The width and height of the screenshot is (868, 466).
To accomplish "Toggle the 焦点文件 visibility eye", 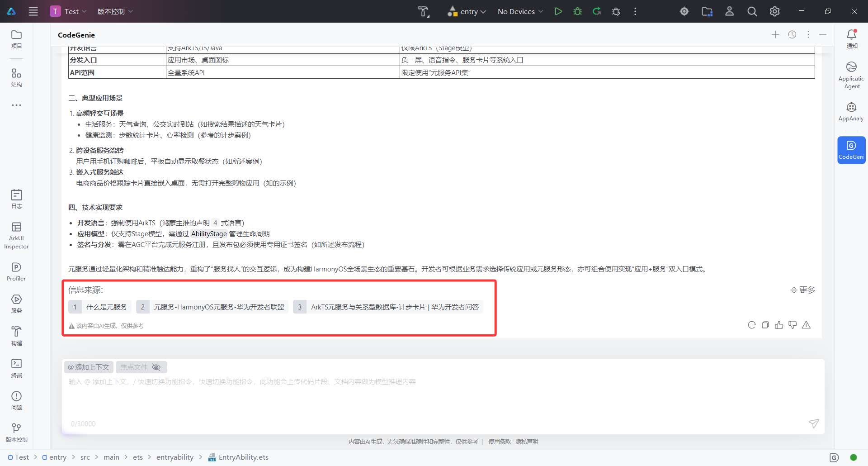I will (x=156, y=367).
